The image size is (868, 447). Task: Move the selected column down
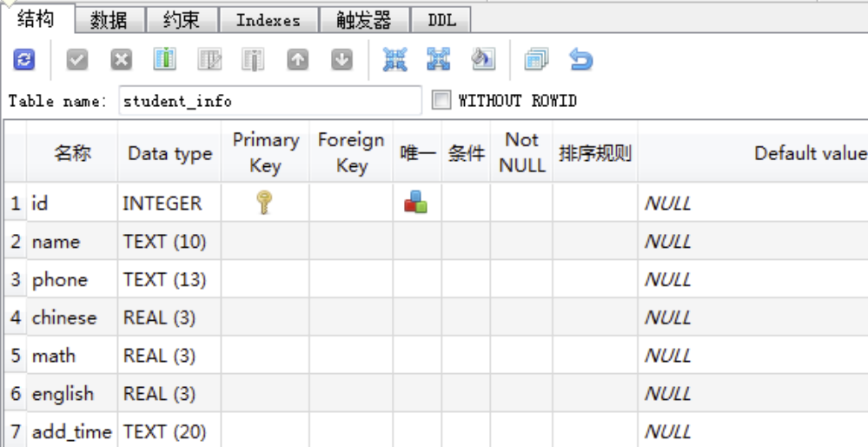tap(342, 60)
